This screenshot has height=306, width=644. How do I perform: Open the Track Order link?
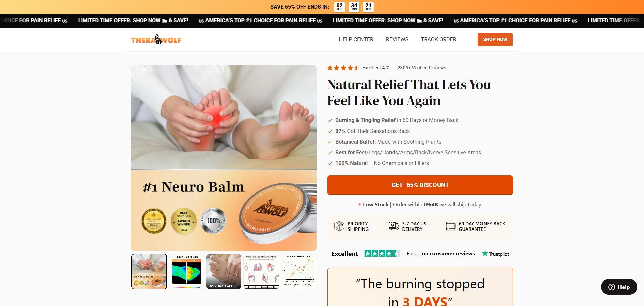439,39
